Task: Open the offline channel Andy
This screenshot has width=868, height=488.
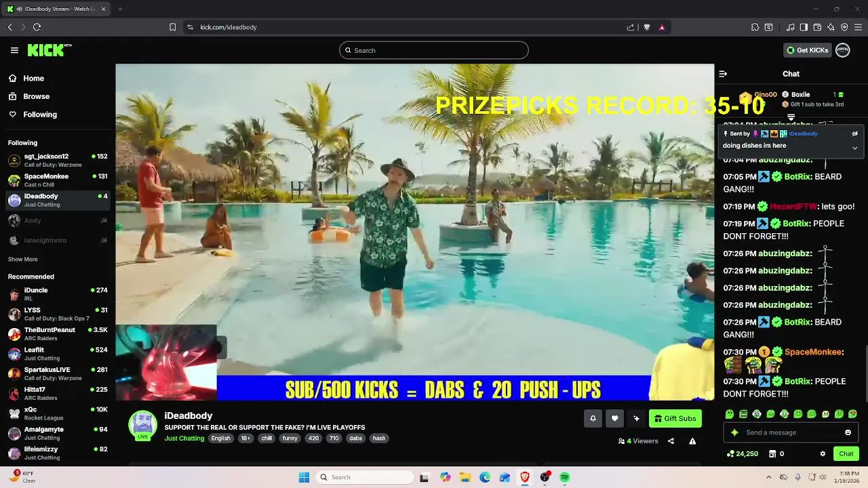Action: point(58,220)
